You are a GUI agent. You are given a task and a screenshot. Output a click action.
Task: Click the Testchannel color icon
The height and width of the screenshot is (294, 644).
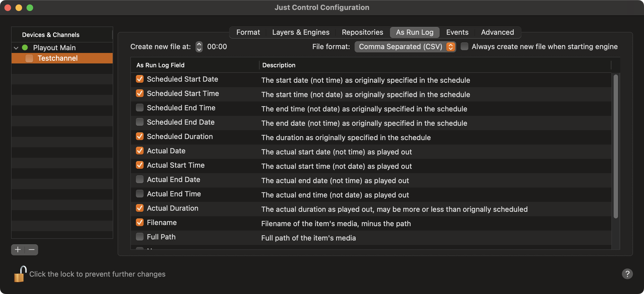pos(29,58)
